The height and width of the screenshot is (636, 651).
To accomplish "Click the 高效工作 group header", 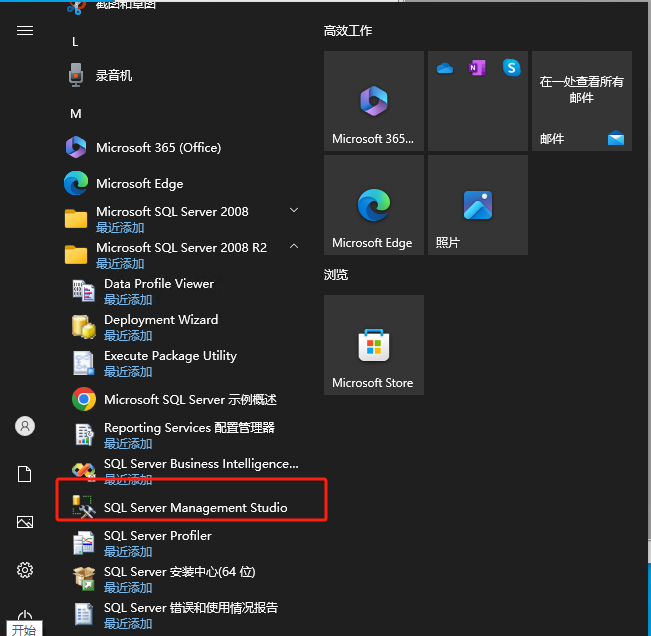I will tap(348, 31).
